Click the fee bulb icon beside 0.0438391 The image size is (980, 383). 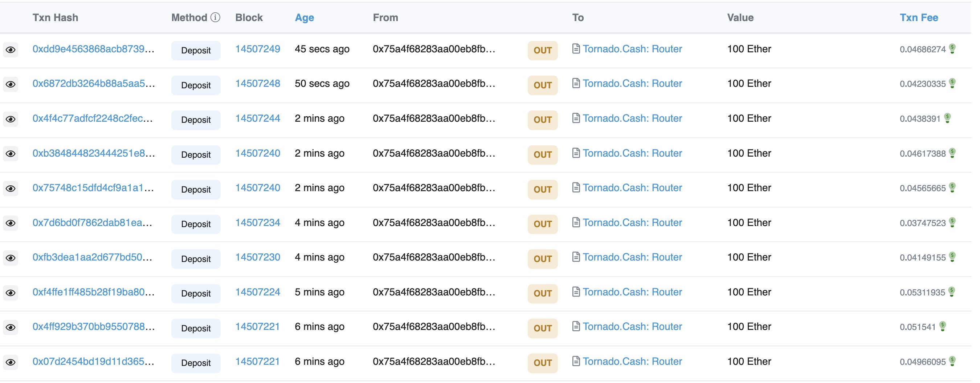pyautogui.click(x=948, y=118)
